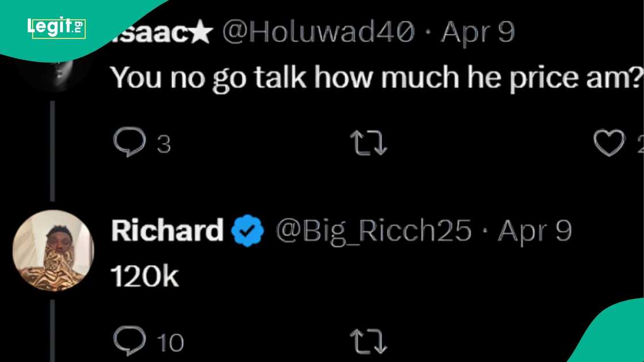644x362 pixels.
Task: Click the "120k" reply text
Action: coord(145,278)
